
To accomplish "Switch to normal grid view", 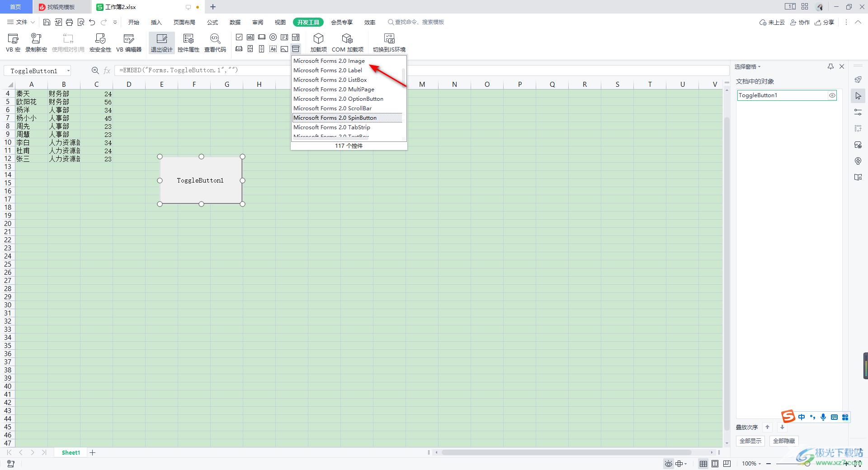I will (703, 464).
